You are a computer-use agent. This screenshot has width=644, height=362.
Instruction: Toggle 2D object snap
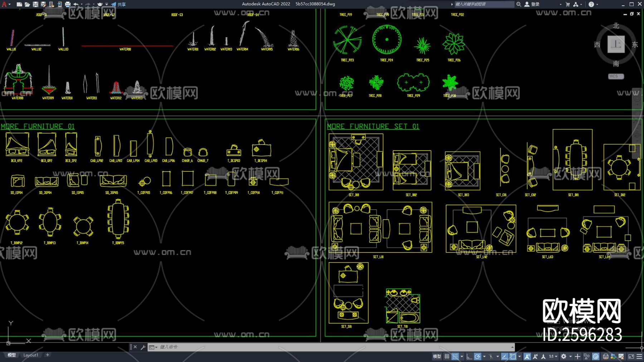pyautogui.click(x=513, y=356)
